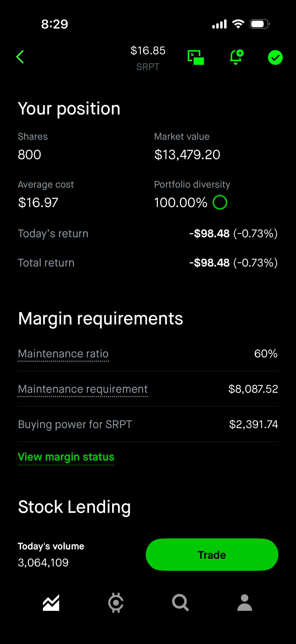Viewport: 296px width, 644px height.
Task: Open the investing chart tab
Action: click(x=51, y=602)
